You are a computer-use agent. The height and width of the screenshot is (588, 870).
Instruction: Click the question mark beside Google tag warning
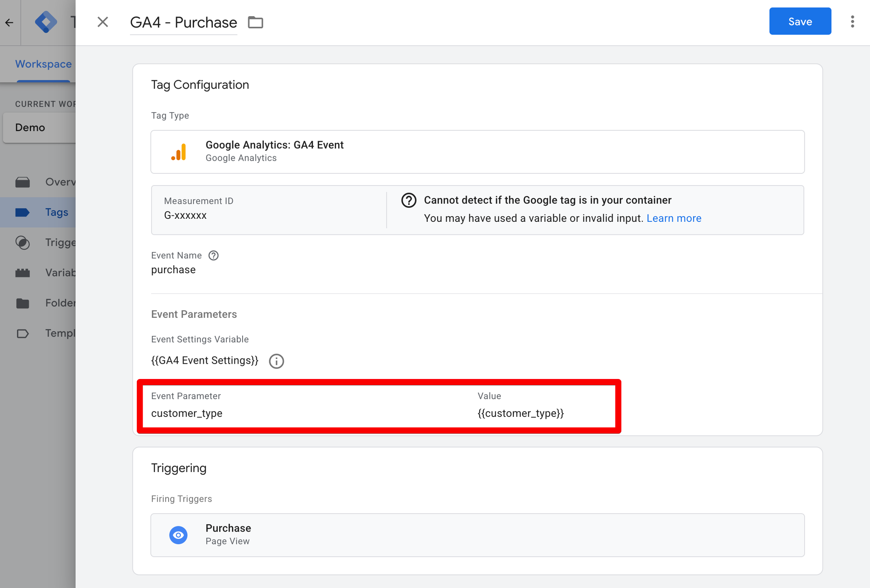pyautogui.click(x=409, y=200)
